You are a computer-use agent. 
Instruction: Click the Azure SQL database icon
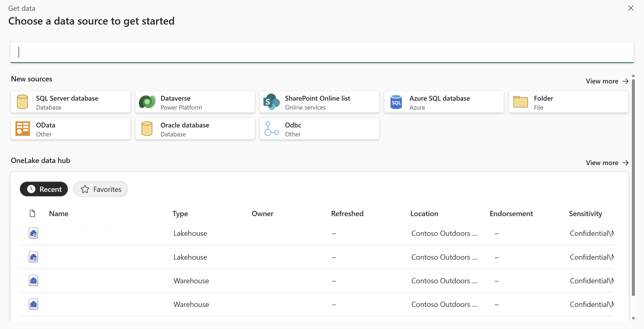(x=396, y=102)
